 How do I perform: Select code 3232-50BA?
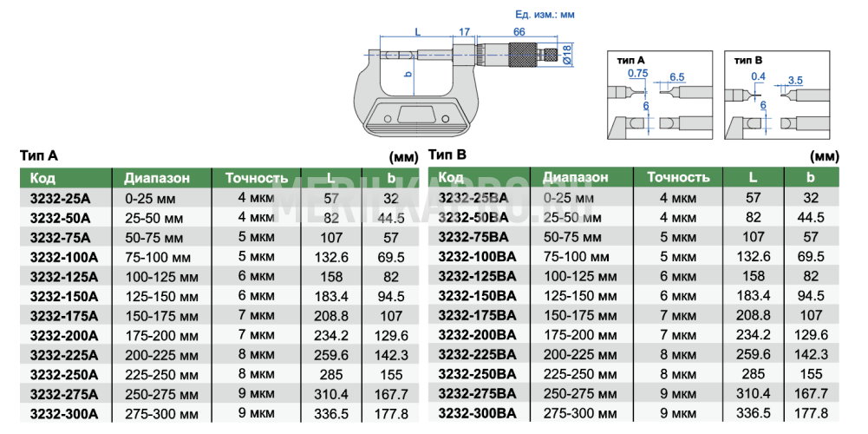473,217
